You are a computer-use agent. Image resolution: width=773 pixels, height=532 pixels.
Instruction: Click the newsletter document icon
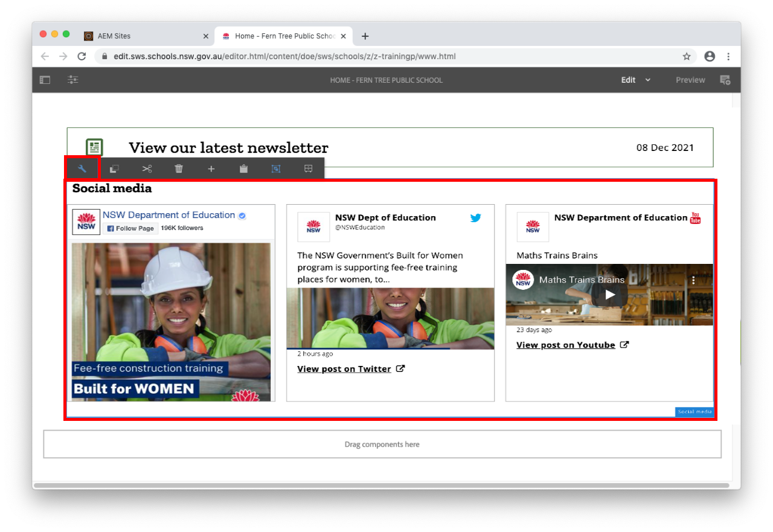tap(94, 147)
